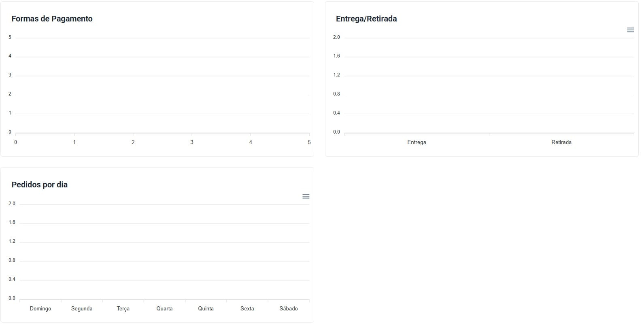
Task: Click the 1.2 y-axis value in Pedidos por dia
Action: 12,241
